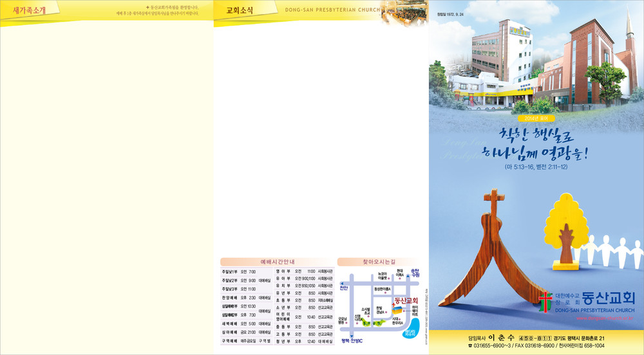Click the sanctuary photo in top banner

point(404,11)
